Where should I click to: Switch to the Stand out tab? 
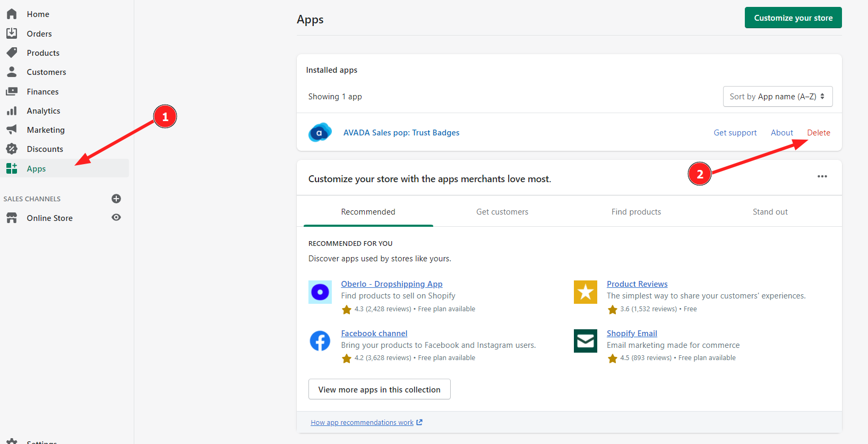(770, 212)
